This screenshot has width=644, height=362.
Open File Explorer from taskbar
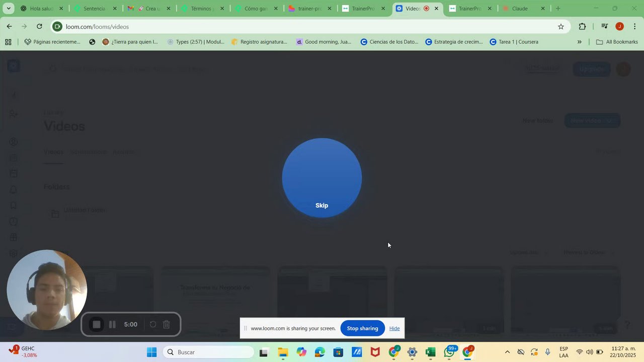click(283, 352)
